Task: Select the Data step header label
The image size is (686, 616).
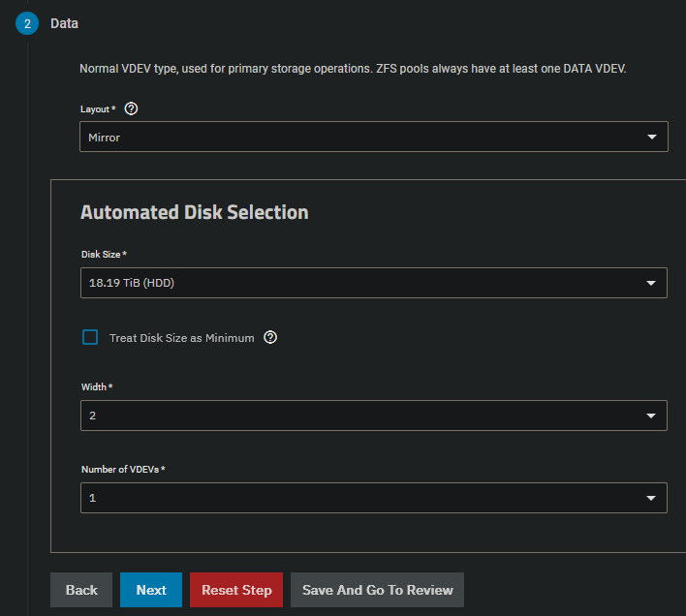Action: 65,23
